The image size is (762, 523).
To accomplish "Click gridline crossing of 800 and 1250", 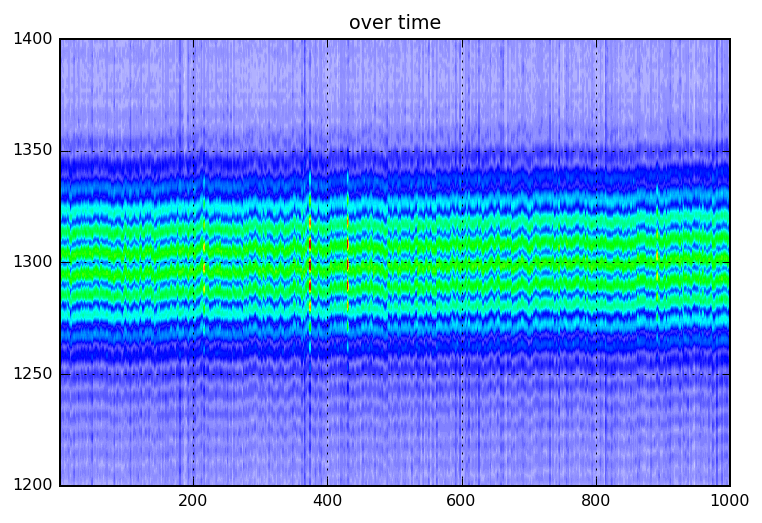I will (x=596, y=374).
